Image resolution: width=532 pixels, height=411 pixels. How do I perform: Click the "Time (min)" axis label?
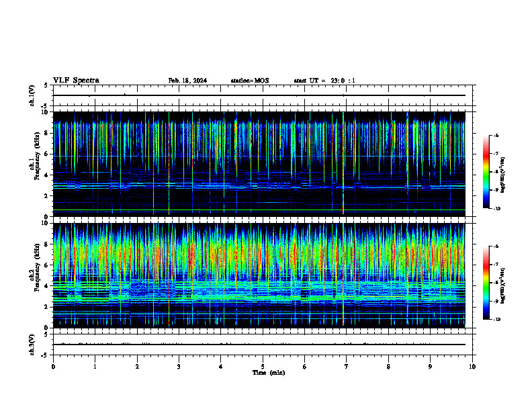pyautogui.click(x=269, y=373)
